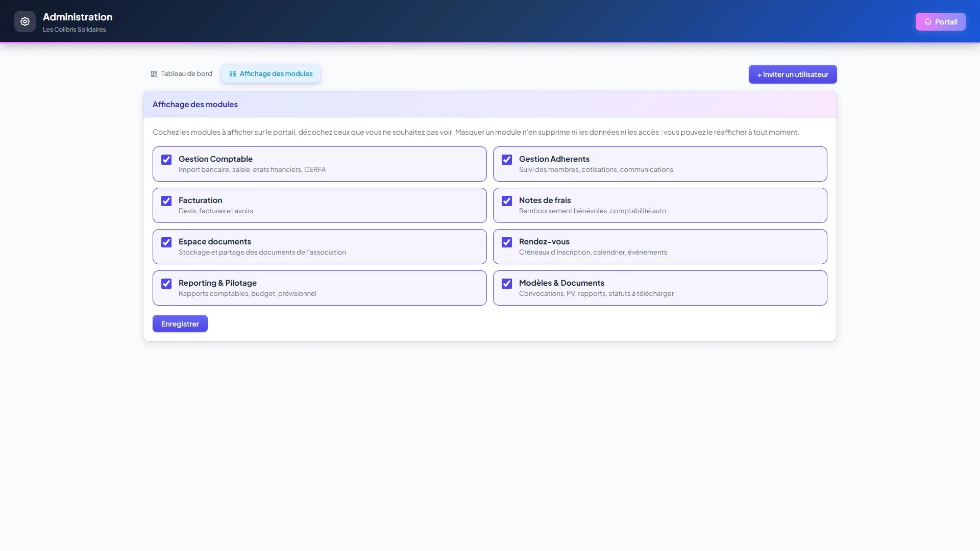The width and height of the screenshot is (980, 551).
Task: Uncheck the Gestion Comptable checkbox
Action: coord(166,160)
